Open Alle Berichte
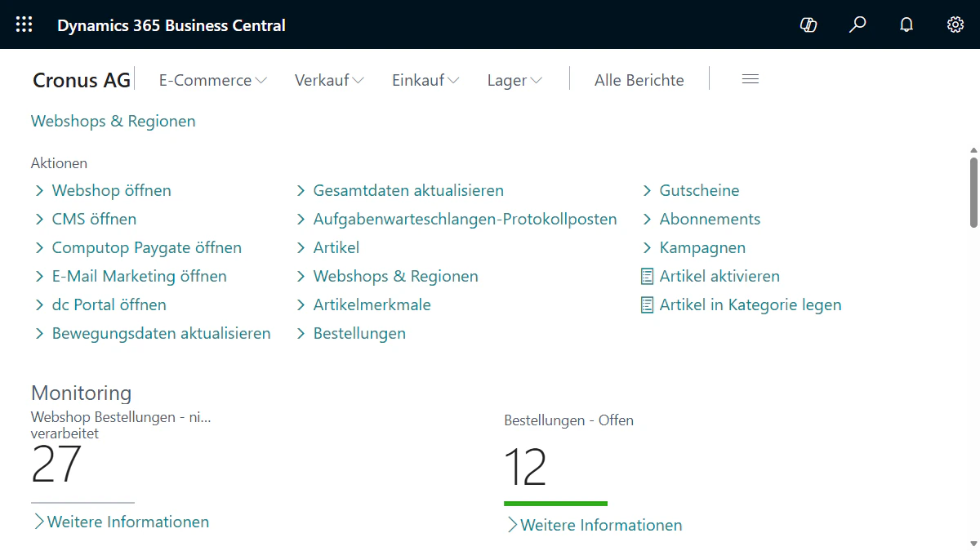The image size is (980, 551). [x=639, y=80]
